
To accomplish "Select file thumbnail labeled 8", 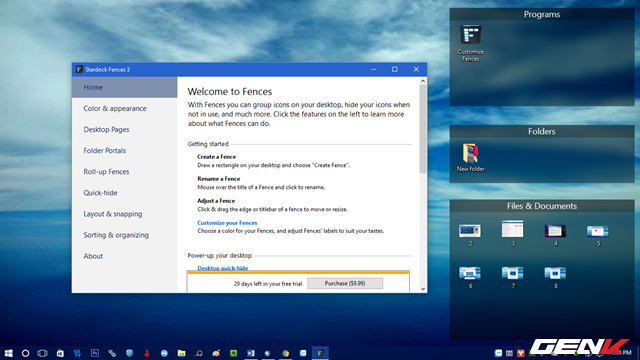I will pos(555,278).
